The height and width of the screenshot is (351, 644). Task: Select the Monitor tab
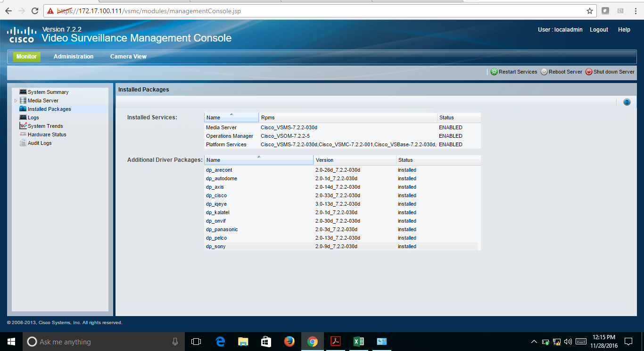click(26, 57)
